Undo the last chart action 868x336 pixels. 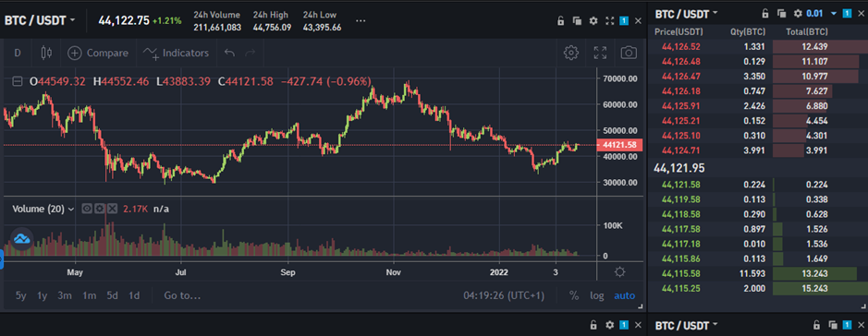[230, 53]
